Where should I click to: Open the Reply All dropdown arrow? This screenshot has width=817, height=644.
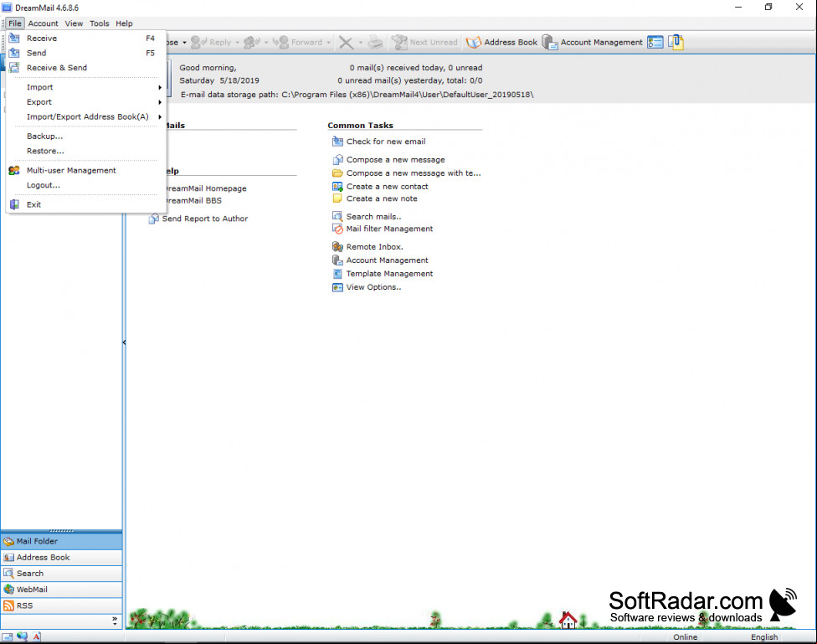coord(266,43)
